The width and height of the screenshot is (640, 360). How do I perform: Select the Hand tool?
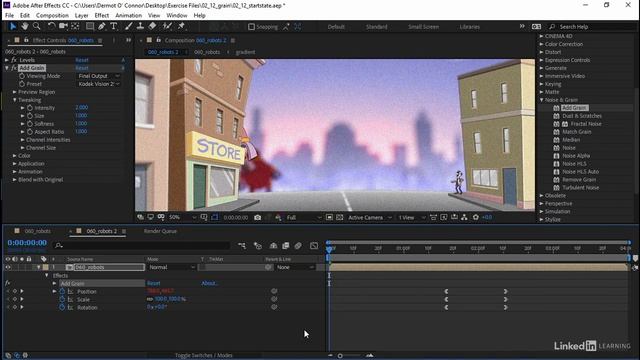click(24, 27)
